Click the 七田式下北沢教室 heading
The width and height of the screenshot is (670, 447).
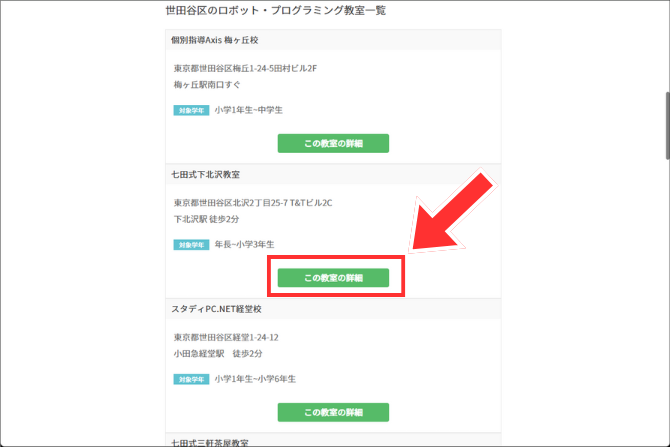206,174
